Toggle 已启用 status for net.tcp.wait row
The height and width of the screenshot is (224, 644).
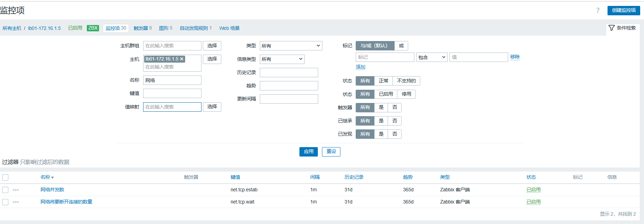coord(534,202)
